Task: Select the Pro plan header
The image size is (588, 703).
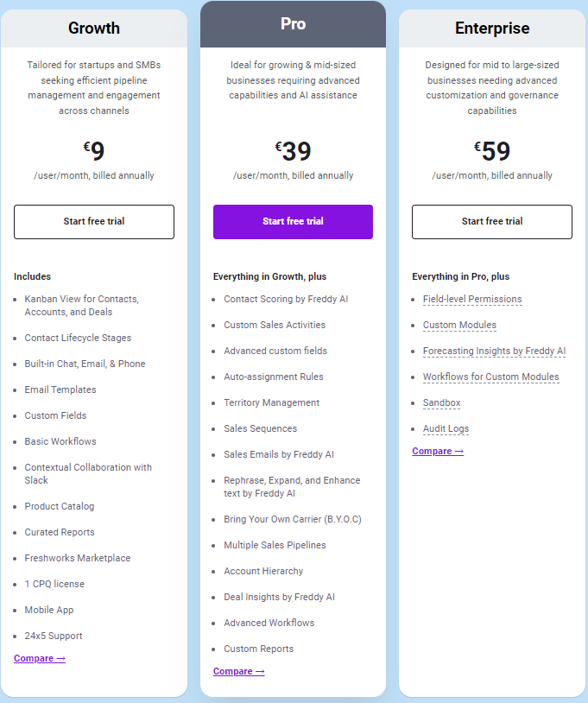Action: click(x=293, y=24)
